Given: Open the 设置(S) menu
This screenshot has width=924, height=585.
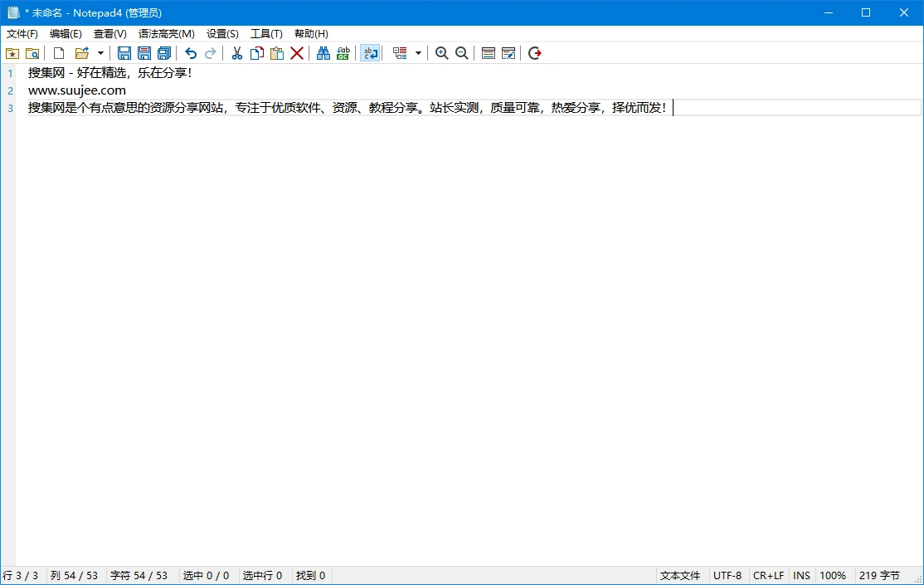Looking at the screenshot, I should click(222, 34).
